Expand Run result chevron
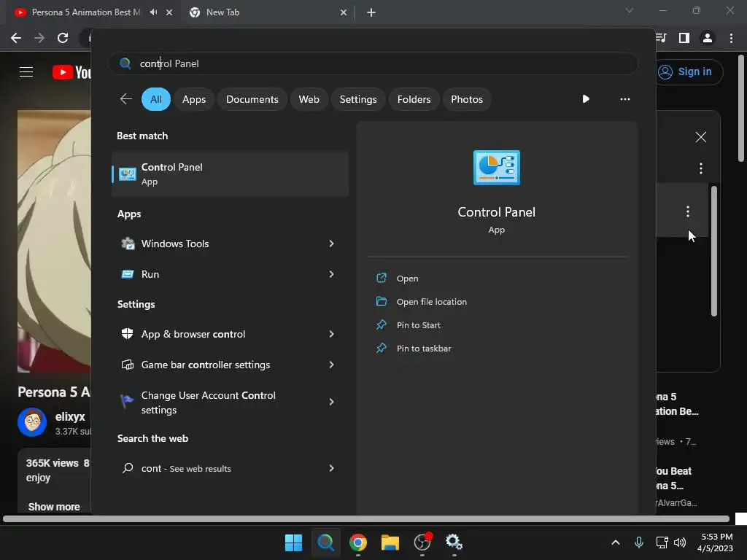747x560 pixels. pos(331,274)
